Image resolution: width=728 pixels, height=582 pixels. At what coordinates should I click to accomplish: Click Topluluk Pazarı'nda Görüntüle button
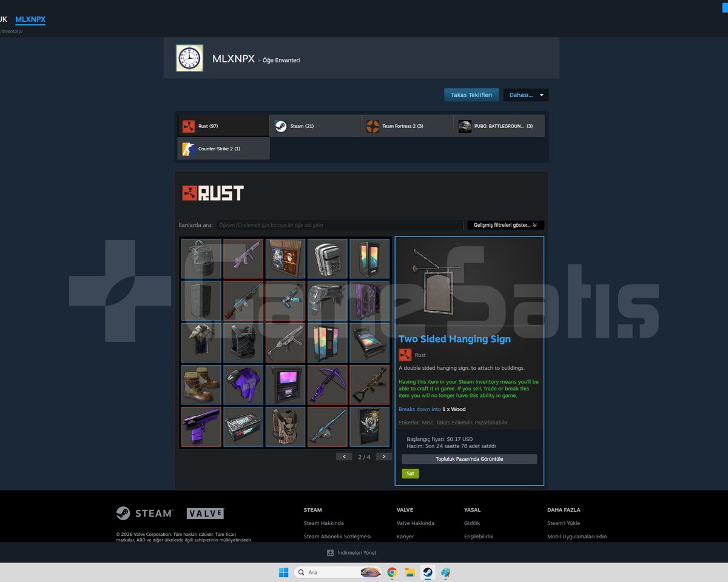(x=469, y=459)
